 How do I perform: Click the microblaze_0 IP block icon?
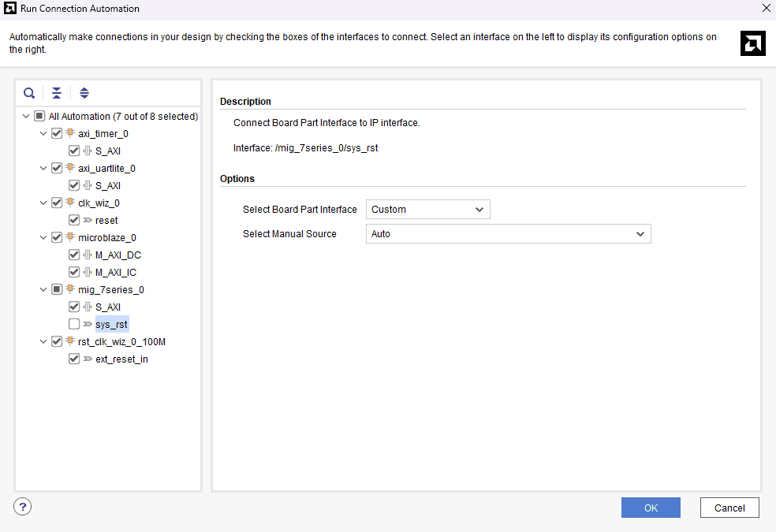[70, 237]
